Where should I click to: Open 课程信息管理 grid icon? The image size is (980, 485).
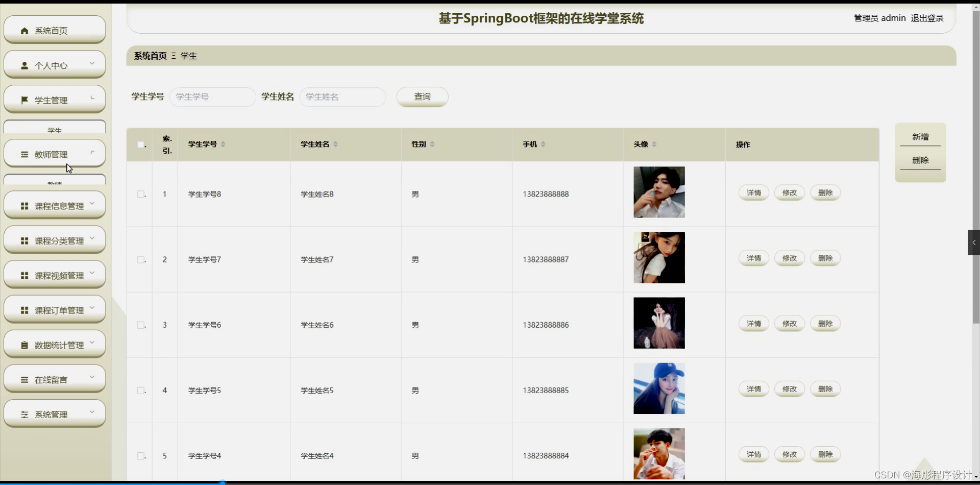(x=24, y=206)
